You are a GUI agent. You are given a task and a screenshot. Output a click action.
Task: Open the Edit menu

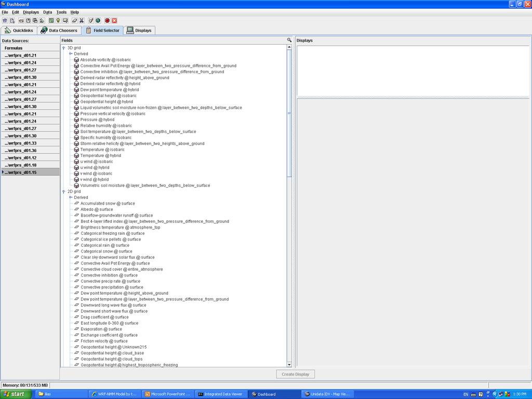[x=16, y=12]
